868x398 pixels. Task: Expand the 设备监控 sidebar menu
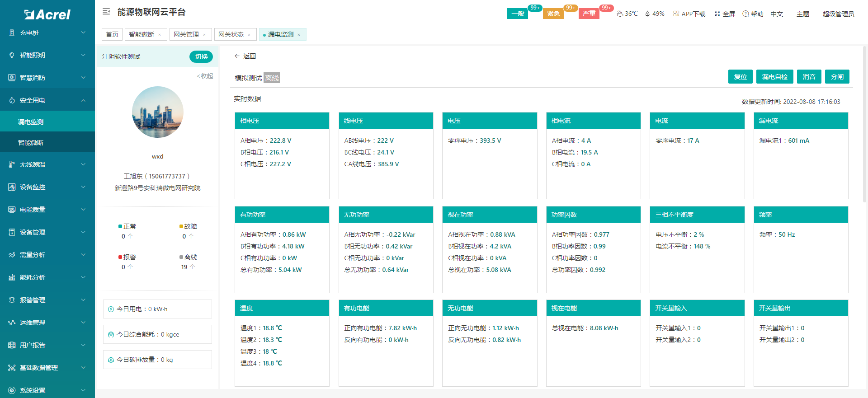47,187
